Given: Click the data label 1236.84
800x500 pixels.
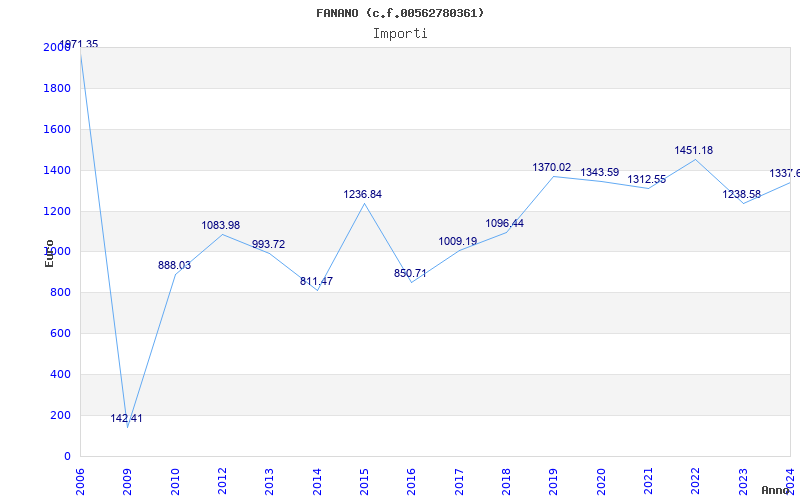Looking at the screenshot, I should 362,194.
